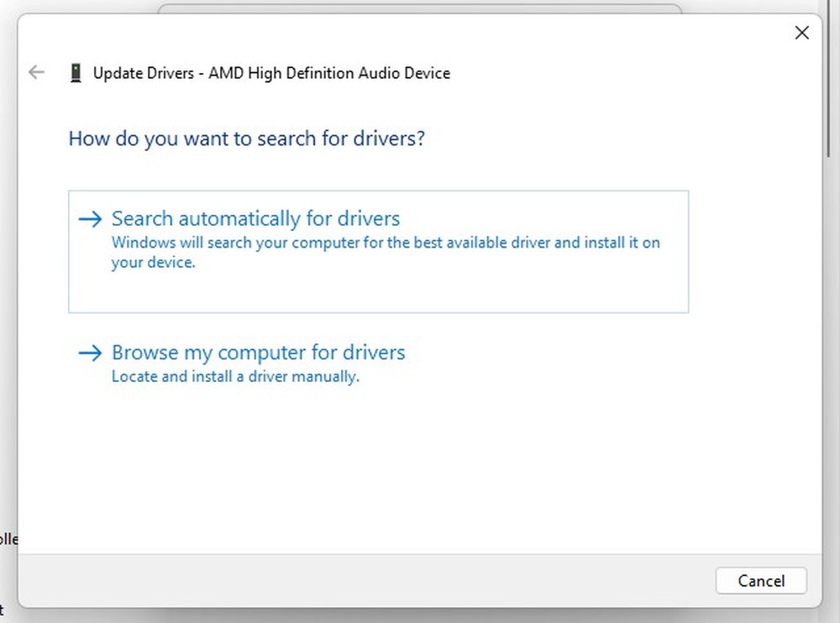Click the device icon beside Update Drivers title
The height and width of the screenshot is (623, 840).
(76, 73)
